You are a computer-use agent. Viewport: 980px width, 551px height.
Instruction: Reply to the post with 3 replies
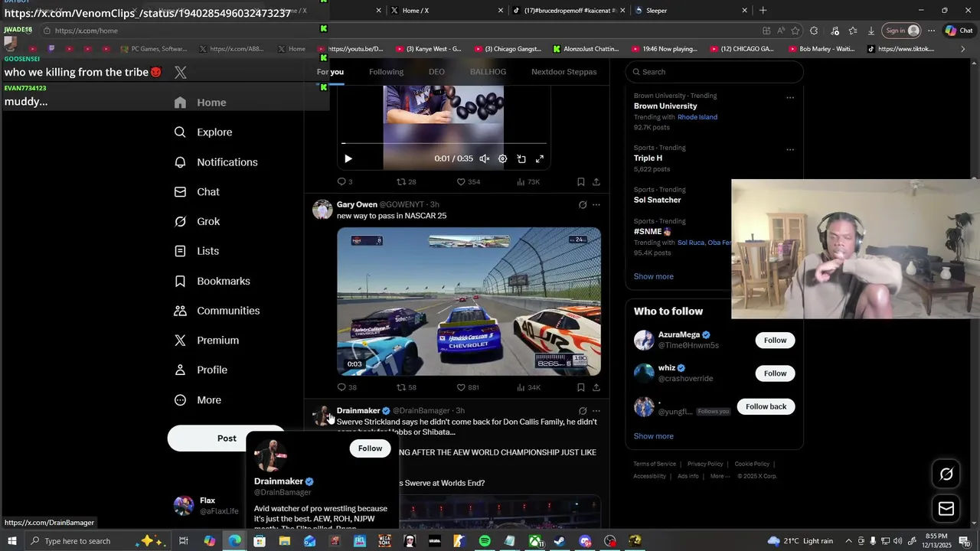point(344,182)
